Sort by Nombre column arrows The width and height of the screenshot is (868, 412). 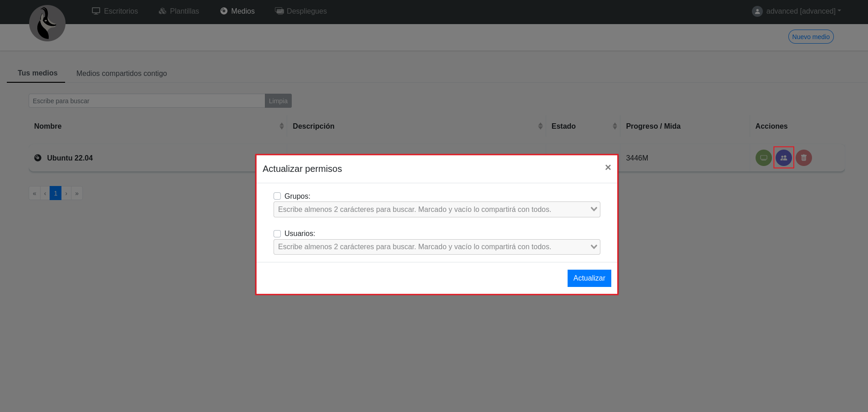281,126
